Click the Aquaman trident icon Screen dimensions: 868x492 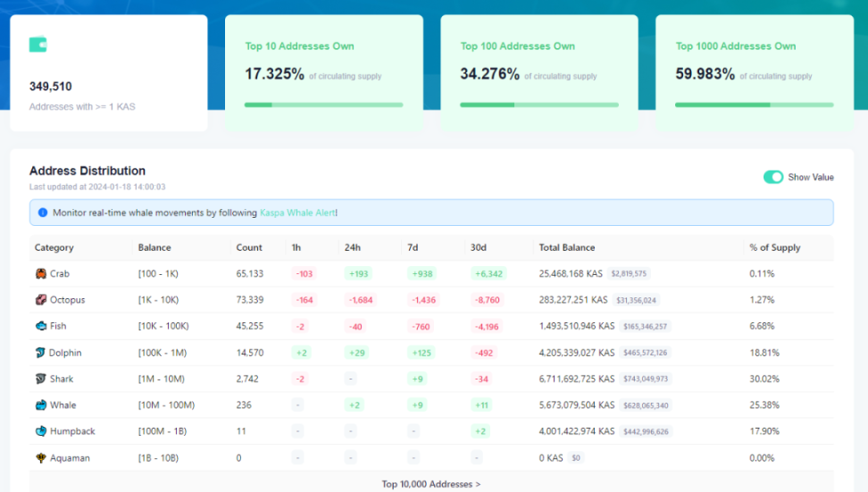pos(41,458)
